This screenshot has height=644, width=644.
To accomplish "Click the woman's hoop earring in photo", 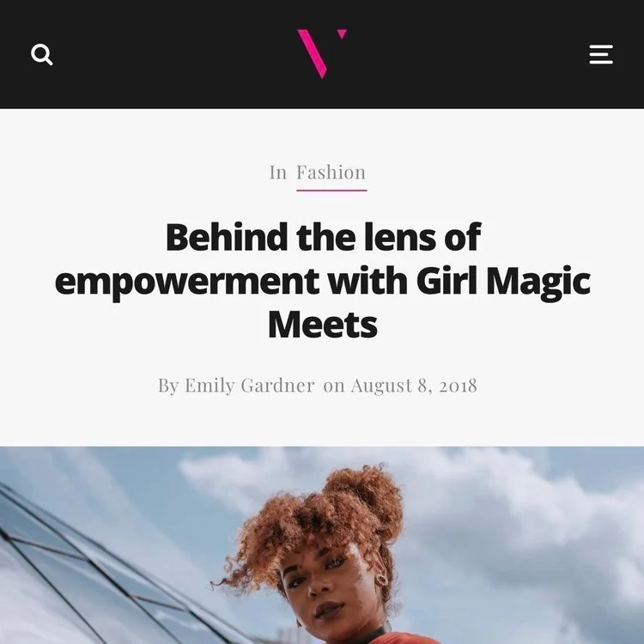I will tap(381, 578).
